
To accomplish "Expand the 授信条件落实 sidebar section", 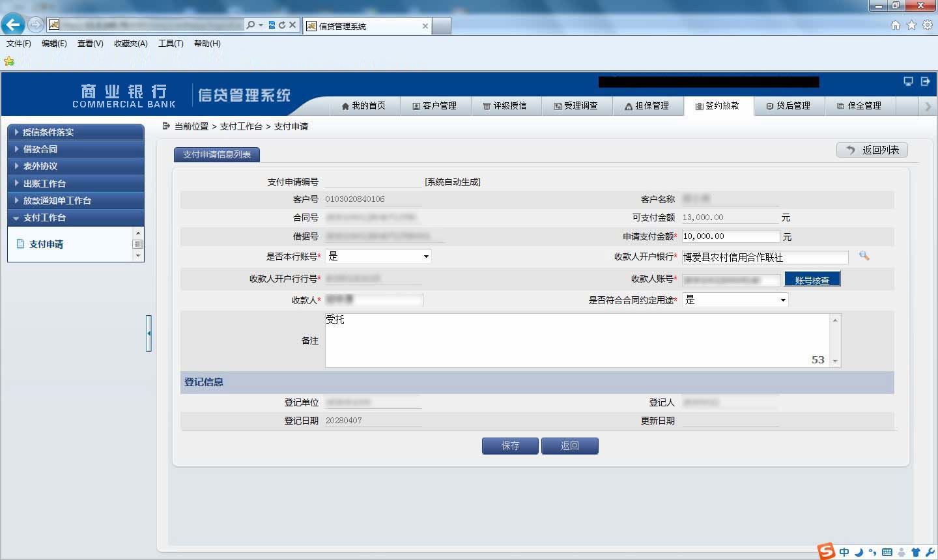I will tap(76, 132).
